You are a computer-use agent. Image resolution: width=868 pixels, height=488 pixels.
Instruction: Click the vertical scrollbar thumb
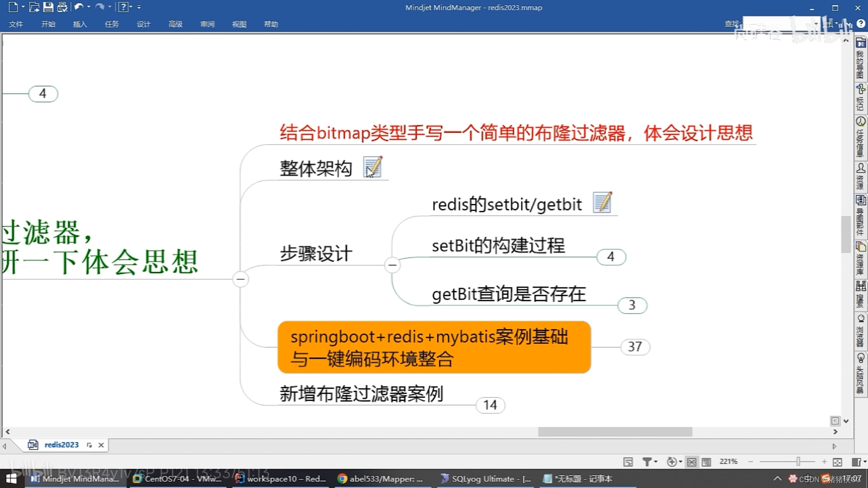click(846, 235)
